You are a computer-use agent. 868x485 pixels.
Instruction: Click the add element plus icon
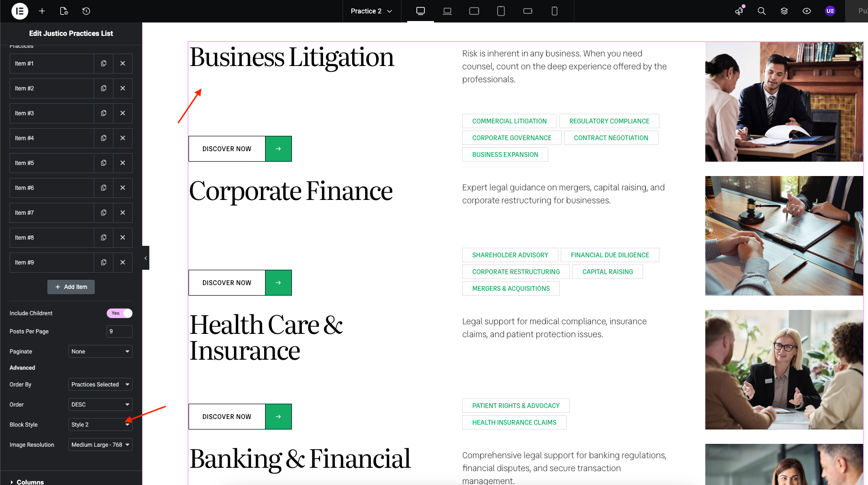tap(42, 11)
